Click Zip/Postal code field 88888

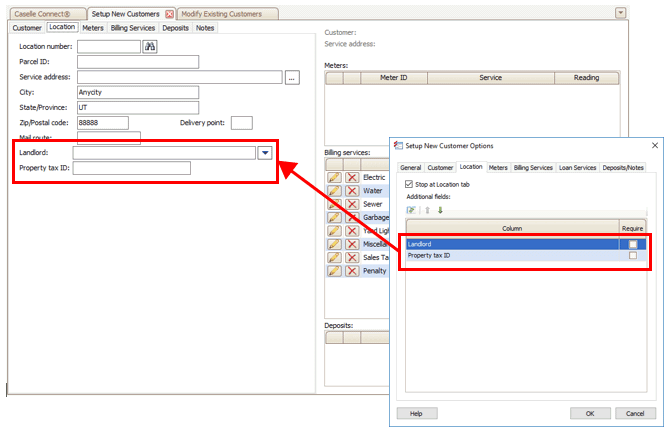click(103, 123)
